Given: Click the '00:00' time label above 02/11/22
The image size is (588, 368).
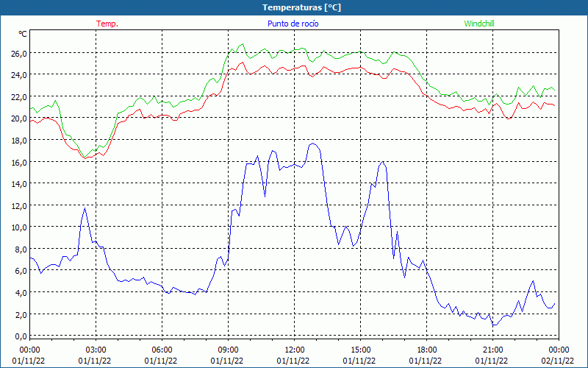Looking at the screenshot, I should 559,350.
